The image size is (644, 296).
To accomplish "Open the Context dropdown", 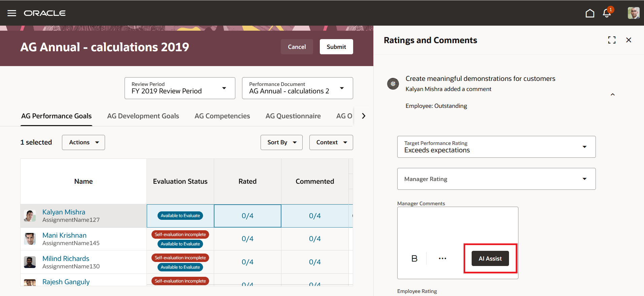I will click(x=331, y=142).
